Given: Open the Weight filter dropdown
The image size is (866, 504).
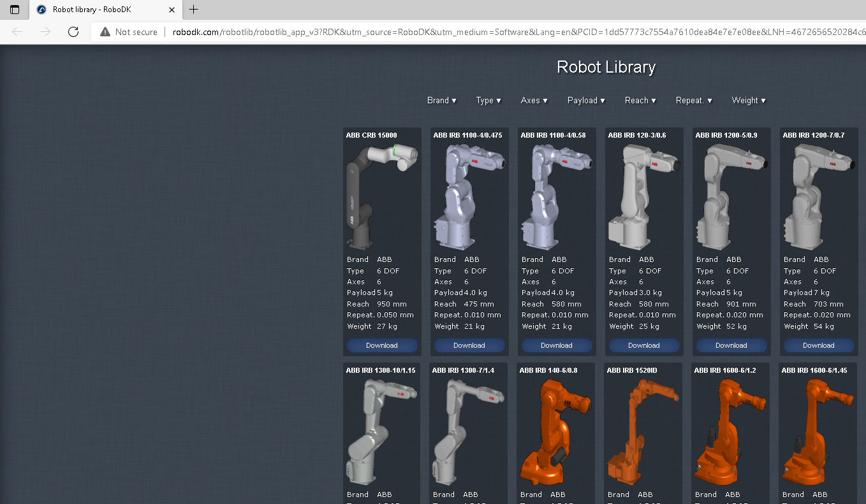Looking at the screenshot, I should (x=749, y=100).
